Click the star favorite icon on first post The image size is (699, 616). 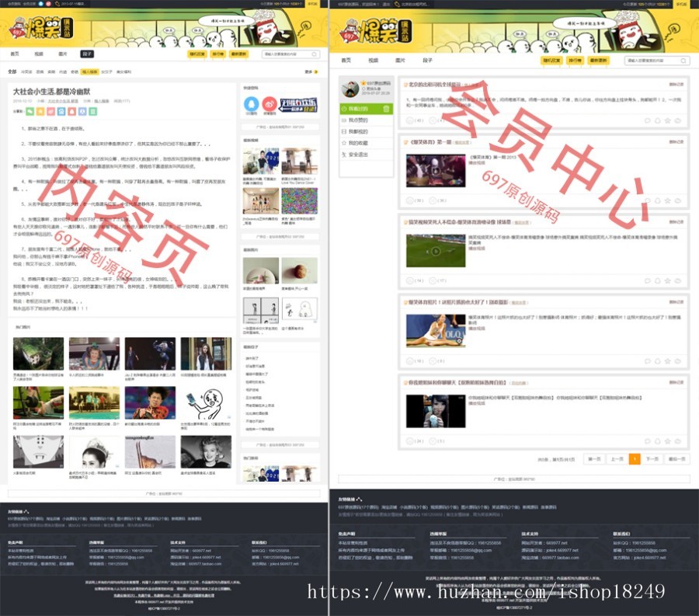click(667, 120)
